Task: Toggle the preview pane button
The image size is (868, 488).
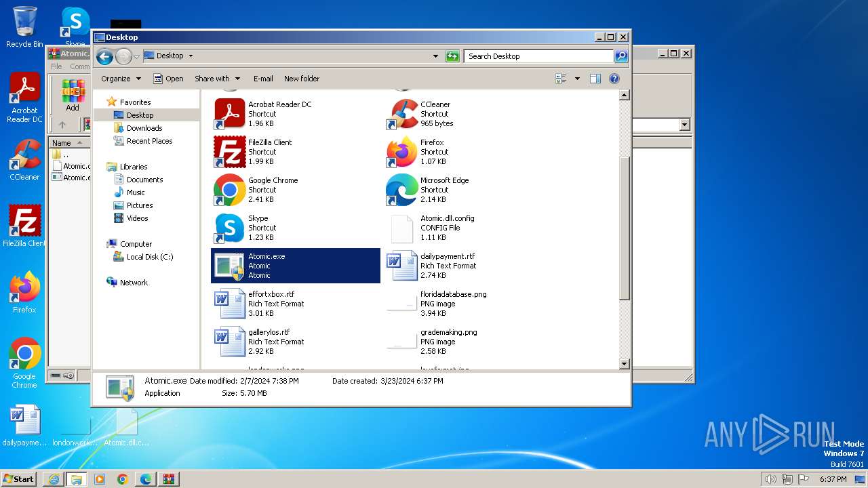Action: coord(595,79)
